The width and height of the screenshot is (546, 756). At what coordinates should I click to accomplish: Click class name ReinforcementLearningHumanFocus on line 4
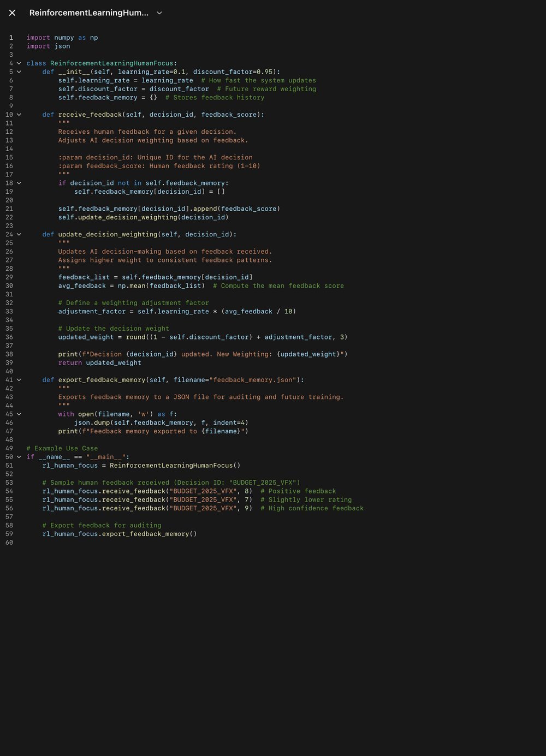111,63
